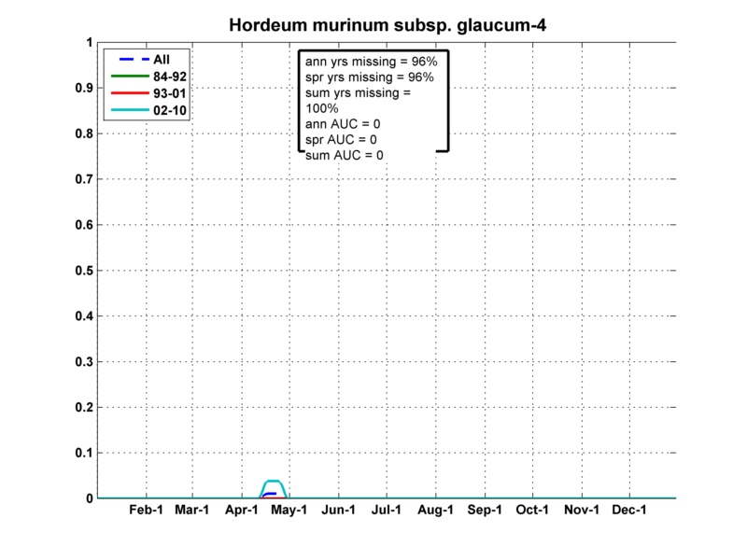Viewport: 747px width, 560px height.
Task: Click the plot title Hordeum murinum subsp. glaucum-4
Action: 388,25
